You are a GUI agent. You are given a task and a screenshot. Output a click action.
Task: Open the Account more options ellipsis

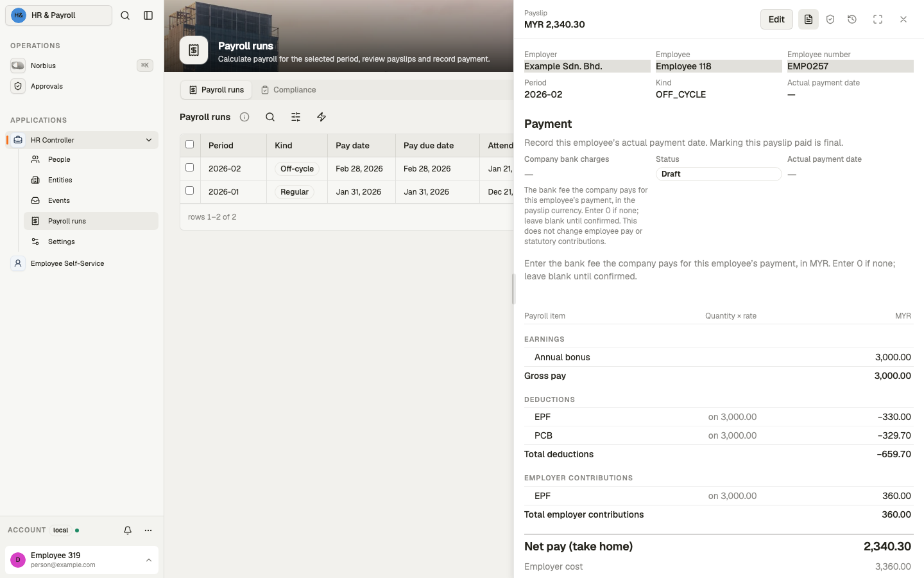(x=148, y=530)
